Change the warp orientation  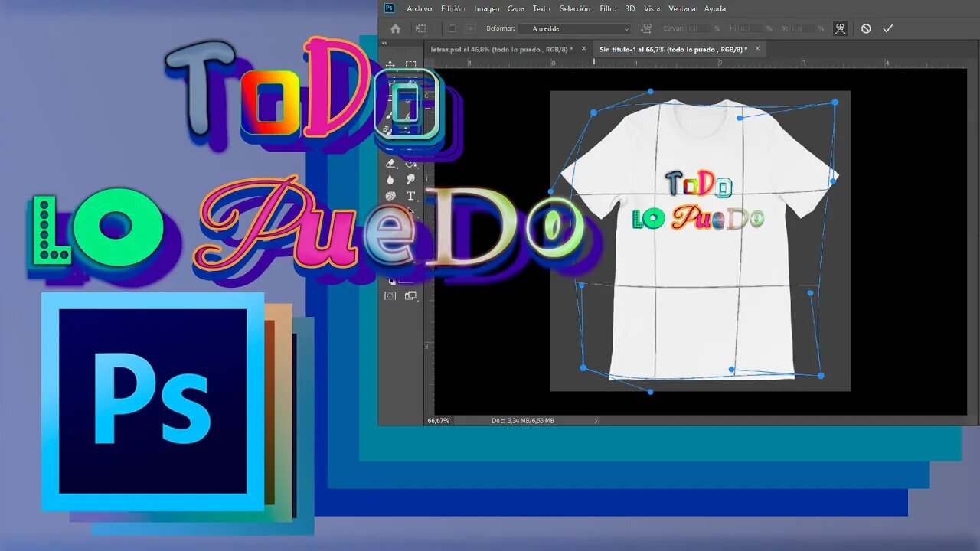pos(645,28)
